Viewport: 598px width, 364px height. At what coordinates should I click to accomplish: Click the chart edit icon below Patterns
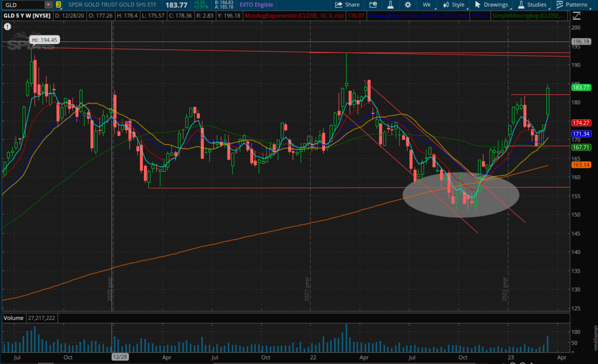[576, 16]
